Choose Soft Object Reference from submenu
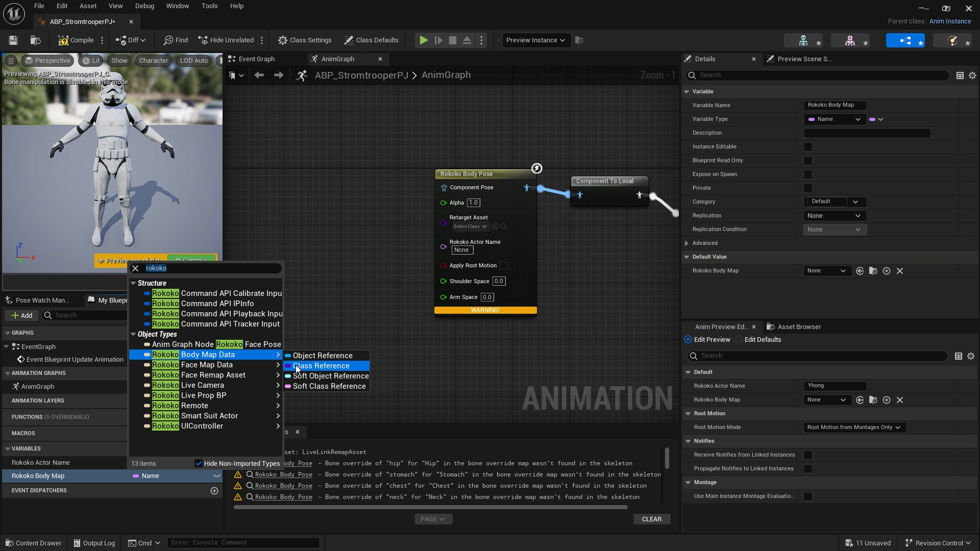This screenshot has height=551, width=980. [326, 377]
